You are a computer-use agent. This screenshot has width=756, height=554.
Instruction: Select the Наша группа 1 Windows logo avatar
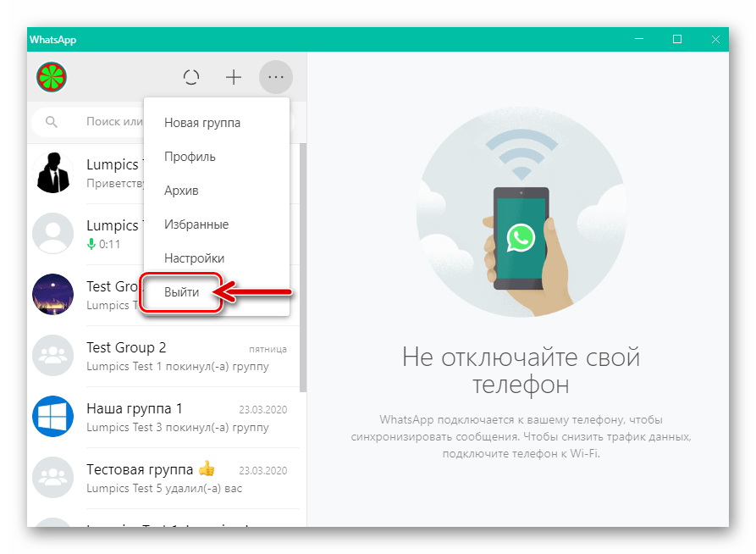[x=53, y=417]
